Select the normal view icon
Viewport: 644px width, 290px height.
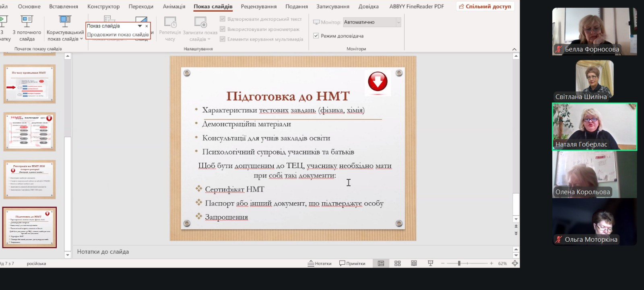pyautogui.click(x=381, y=263)
